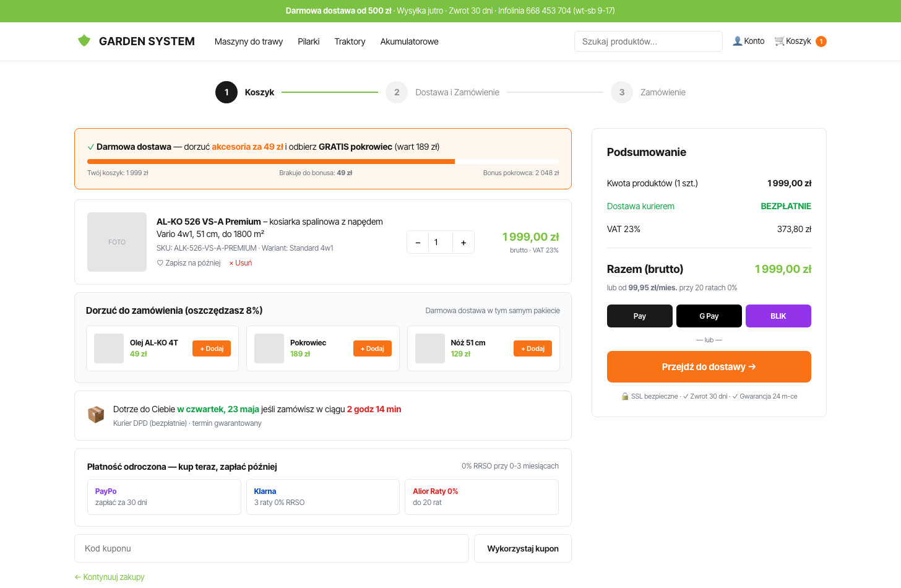Click Kontynuuj zakupy link
Viewport: 901px width, 588px height.
[110, 577]
